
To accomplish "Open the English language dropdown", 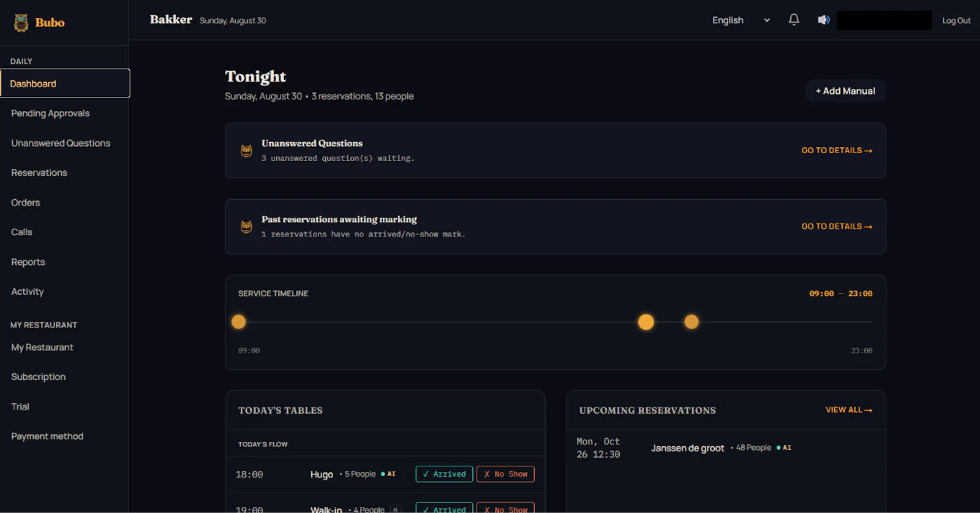I will 741,20.
